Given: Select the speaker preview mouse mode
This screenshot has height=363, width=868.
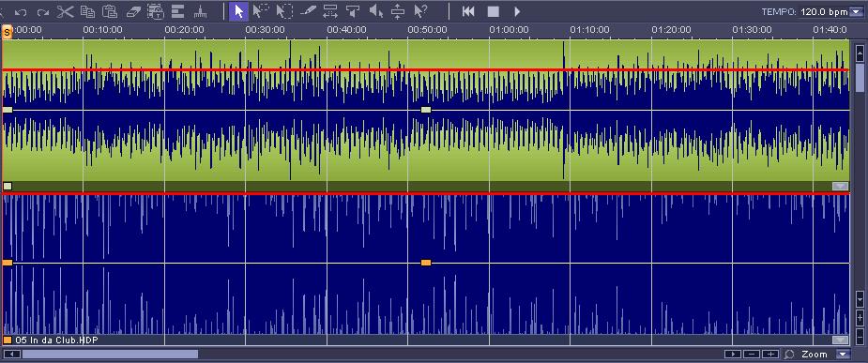Looking at the screenshot, I should (x=376, y=11).
